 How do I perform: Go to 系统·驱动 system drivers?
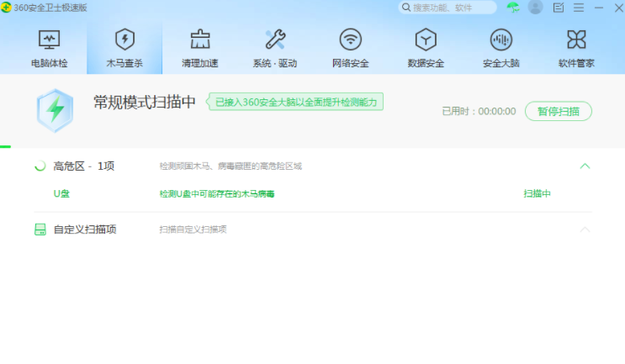274,48
